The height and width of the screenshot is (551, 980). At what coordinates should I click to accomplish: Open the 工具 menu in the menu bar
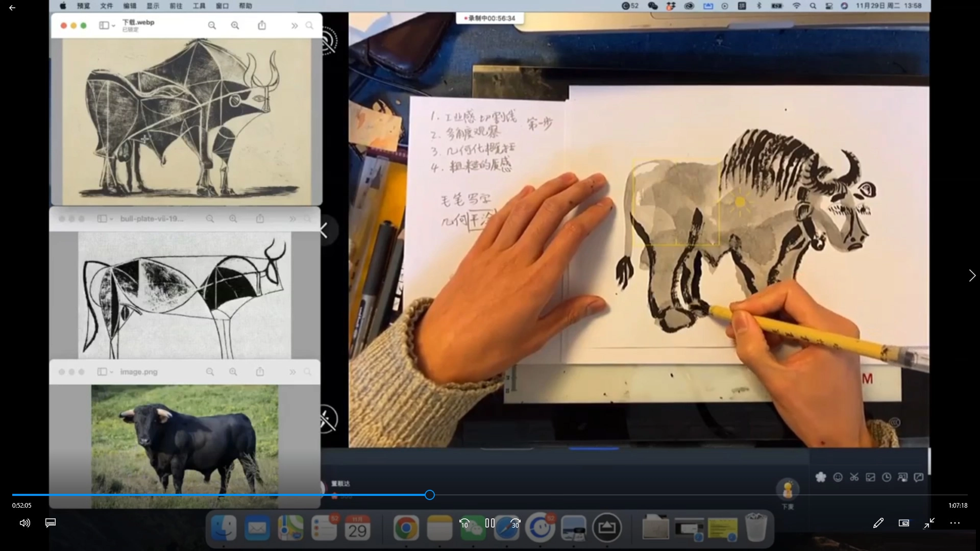[x=199, y=6]
